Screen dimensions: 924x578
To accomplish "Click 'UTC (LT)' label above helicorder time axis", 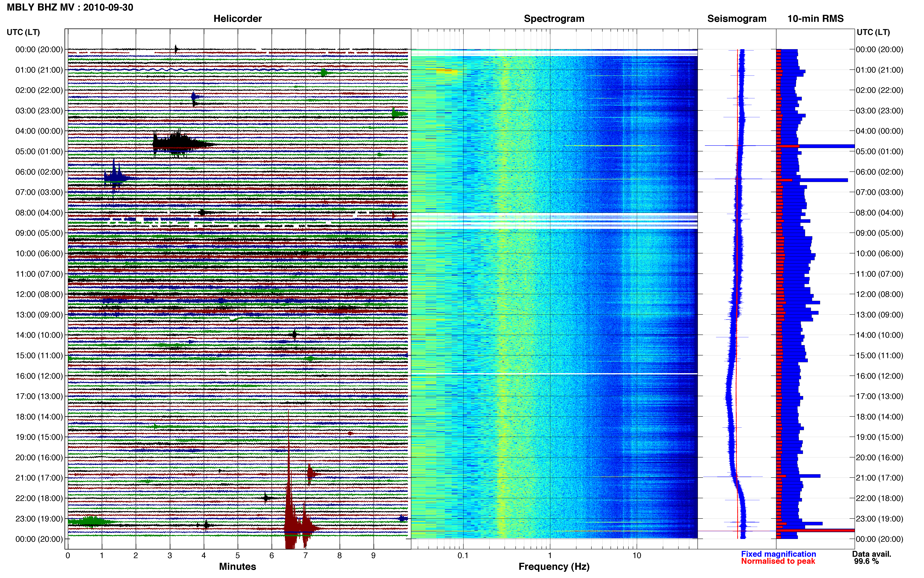I will click(x=23, y=32).
